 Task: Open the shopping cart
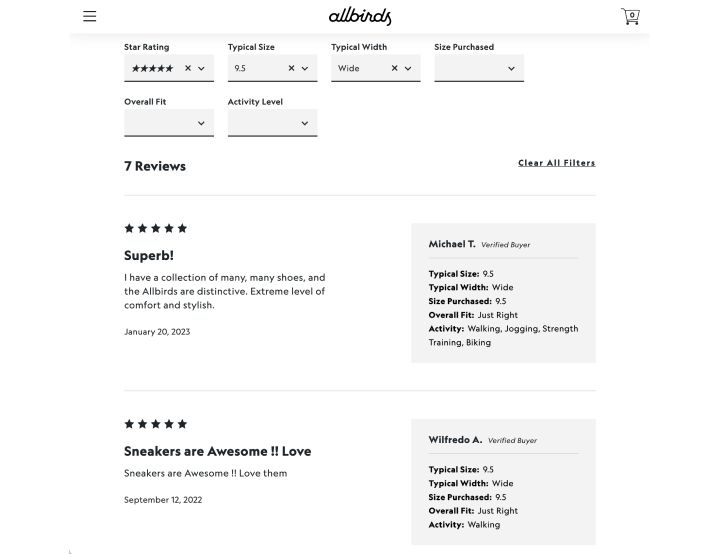pyautogui.click(x=630, y=16)
